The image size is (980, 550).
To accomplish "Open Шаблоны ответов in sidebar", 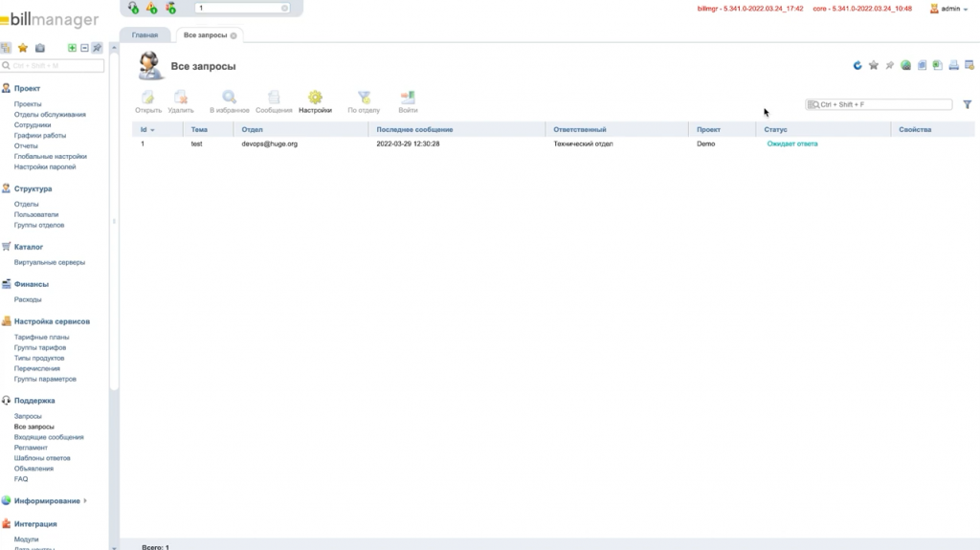I will (42, 458).
